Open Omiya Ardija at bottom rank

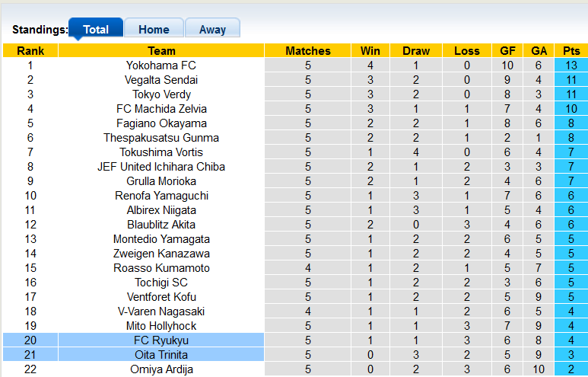(x=161, y=369)
